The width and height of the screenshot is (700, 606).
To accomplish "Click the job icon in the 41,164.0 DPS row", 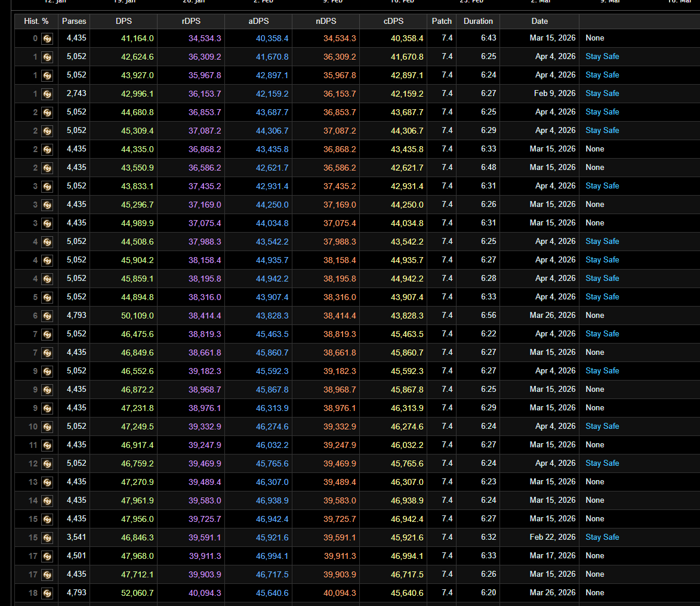I will (x=47, y=39).
